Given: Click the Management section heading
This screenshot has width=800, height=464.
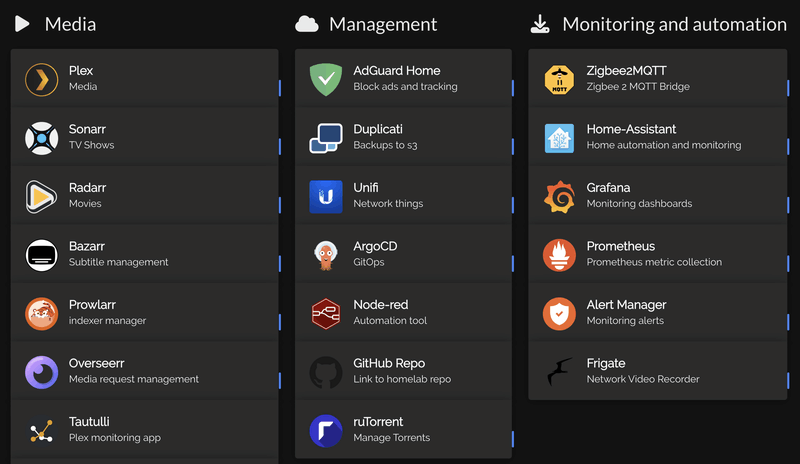Looking at the screenshot, I should [383, 24].
